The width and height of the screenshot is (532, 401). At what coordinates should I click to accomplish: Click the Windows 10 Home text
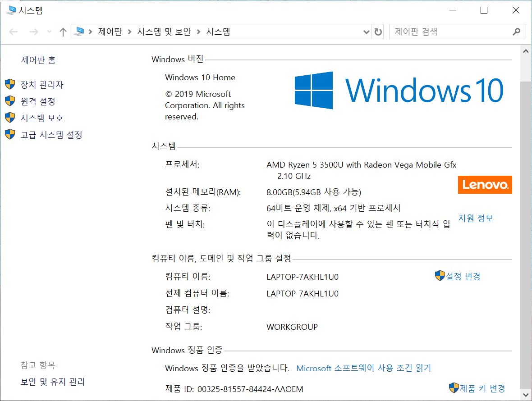click(x=200, y=77)
